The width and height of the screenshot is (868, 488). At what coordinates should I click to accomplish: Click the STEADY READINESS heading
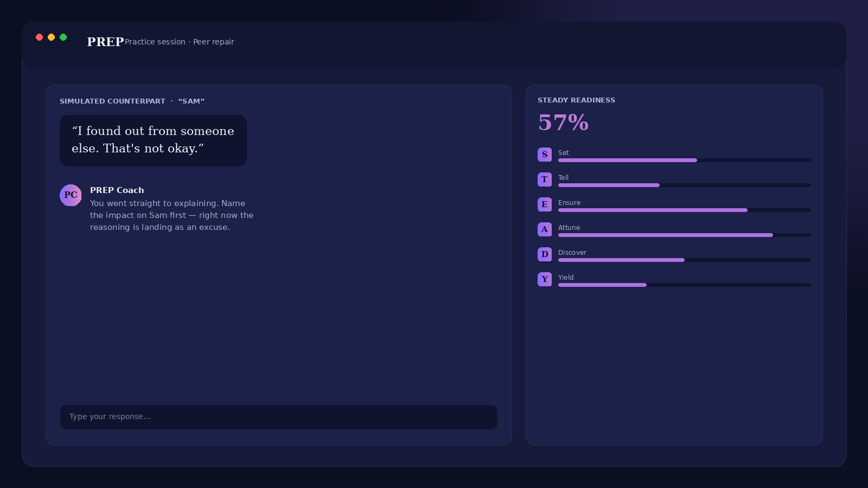576,100
